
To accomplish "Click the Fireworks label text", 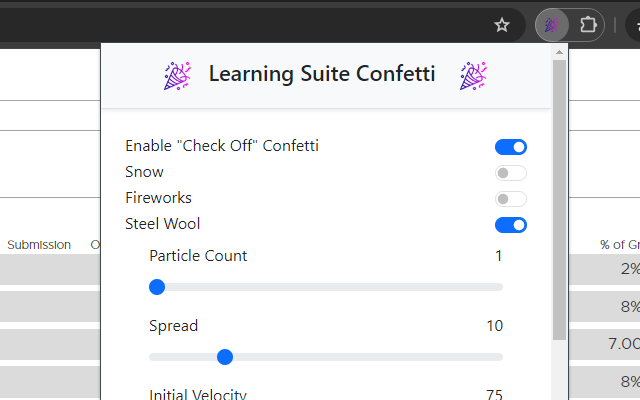I will coord(158,198).
